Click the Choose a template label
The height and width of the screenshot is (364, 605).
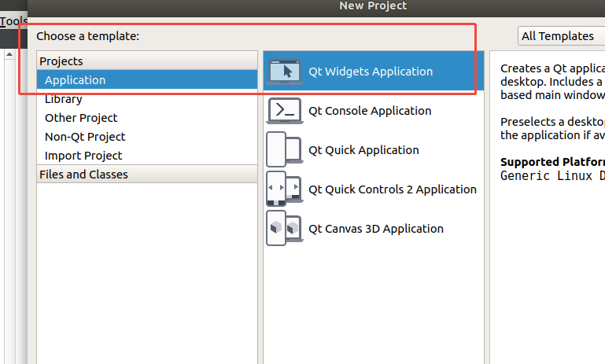pos(87,36)
